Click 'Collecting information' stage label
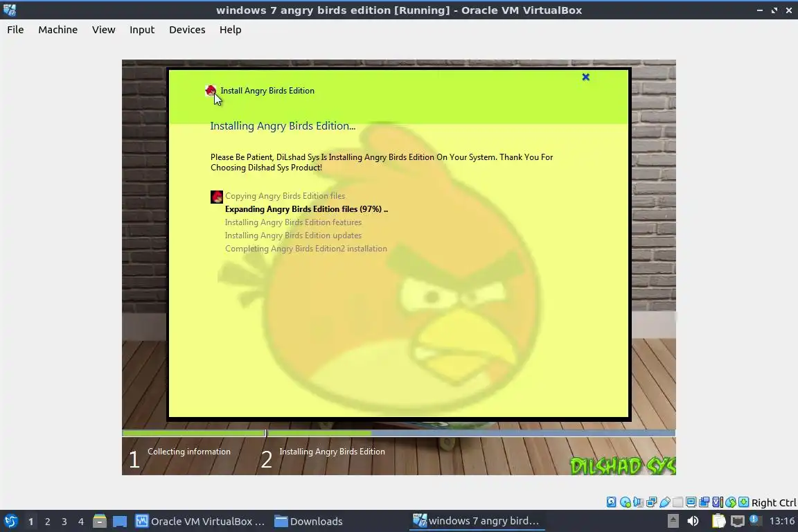The image size is (798, 532). [x=189, y=452]
